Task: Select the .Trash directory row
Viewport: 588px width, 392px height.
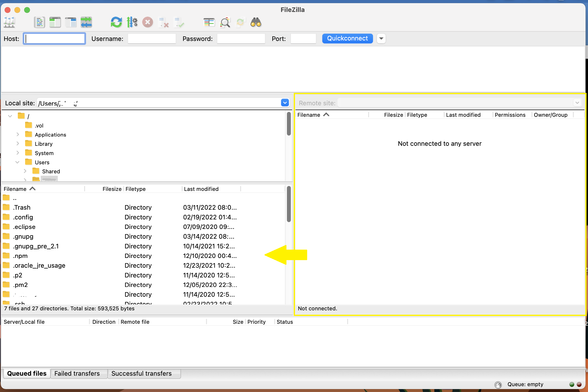Action: click(x=143, y=207)
